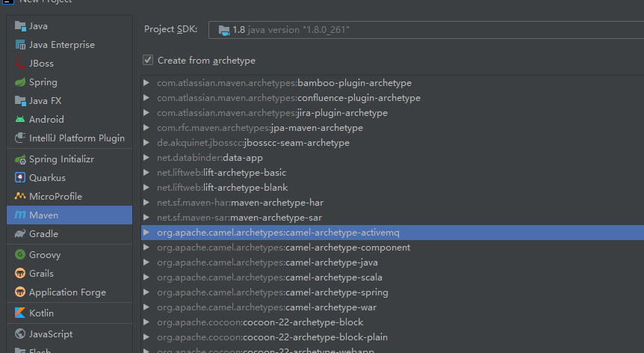Click the JavaScript globe icon

click(x=20, y=334)
